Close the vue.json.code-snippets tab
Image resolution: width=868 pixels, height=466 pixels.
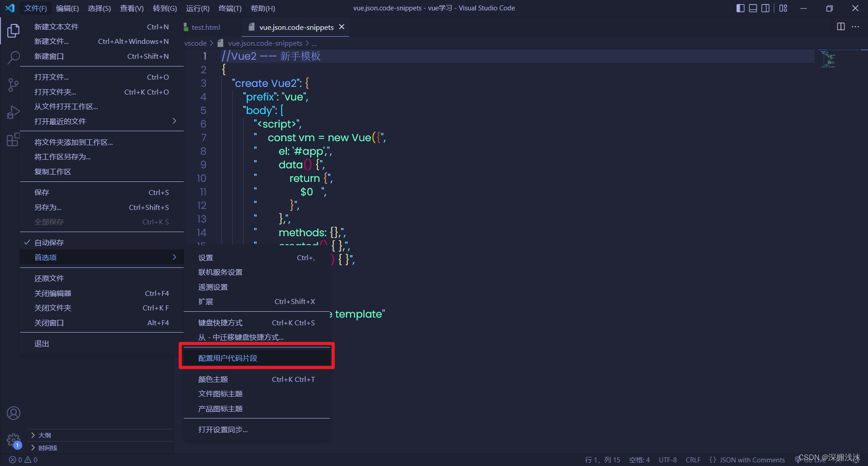[342, 27]
